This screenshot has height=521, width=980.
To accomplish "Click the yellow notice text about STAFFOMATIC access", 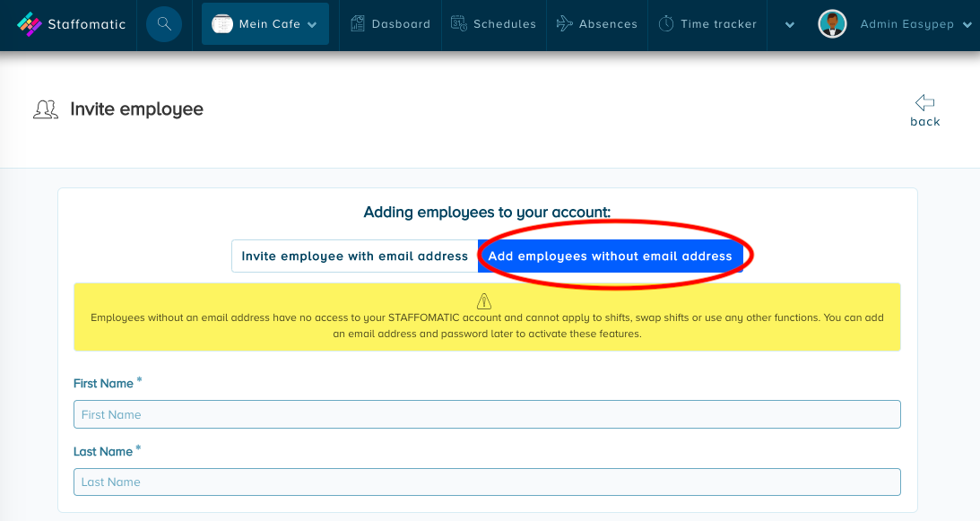I will tap(487, 326).
